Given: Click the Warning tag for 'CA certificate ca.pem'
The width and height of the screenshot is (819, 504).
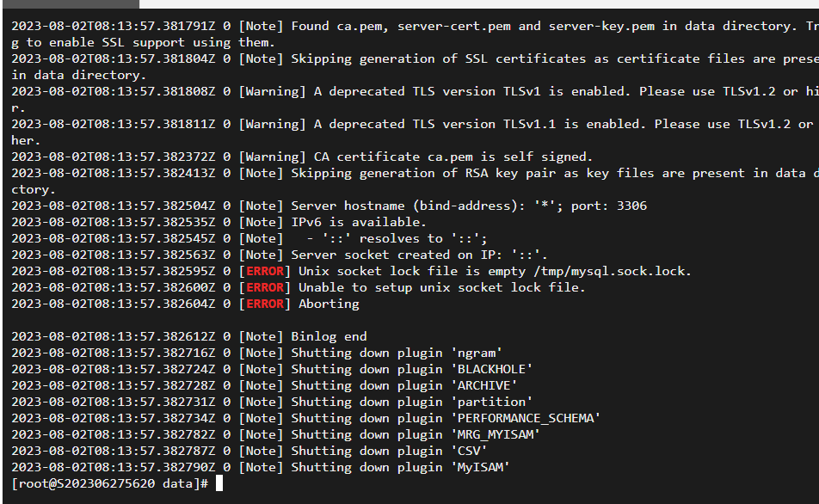Looking at the screenshot, I should pos(273,157).
